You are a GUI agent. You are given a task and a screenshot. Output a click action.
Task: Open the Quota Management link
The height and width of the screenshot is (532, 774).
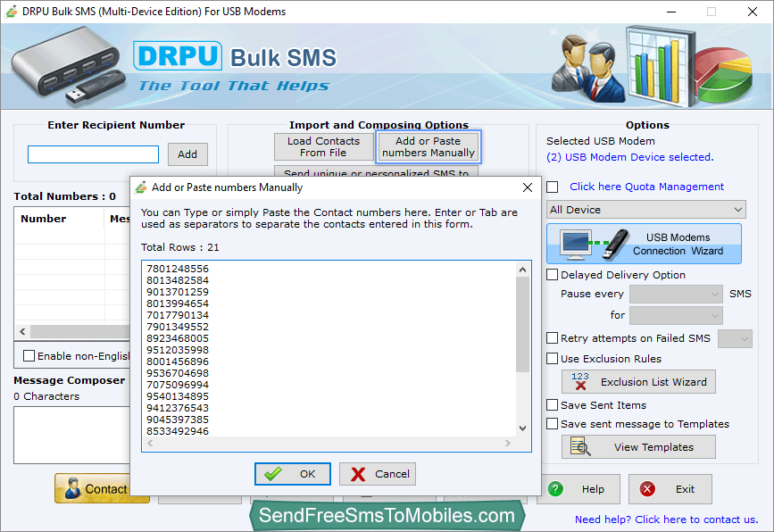point(646,187)
